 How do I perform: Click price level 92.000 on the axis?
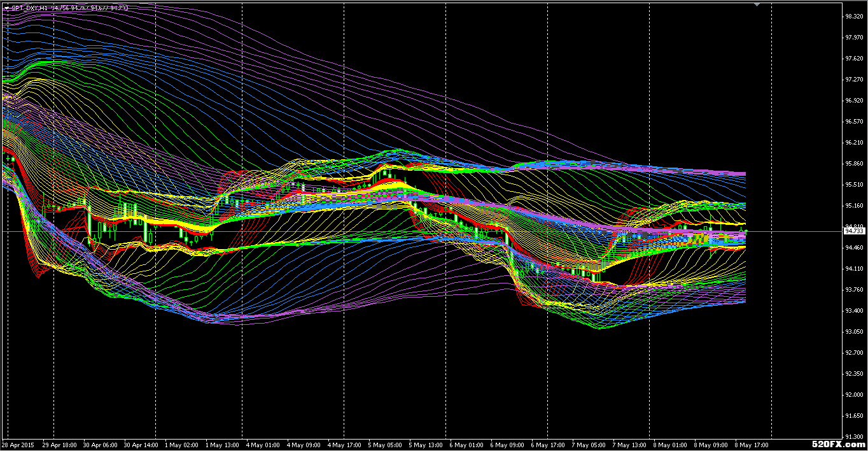(x=855, y=395)
